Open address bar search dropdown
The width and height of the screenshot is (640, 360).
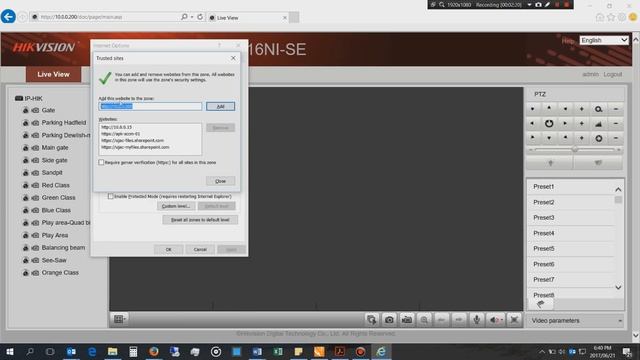coord(192,17)
